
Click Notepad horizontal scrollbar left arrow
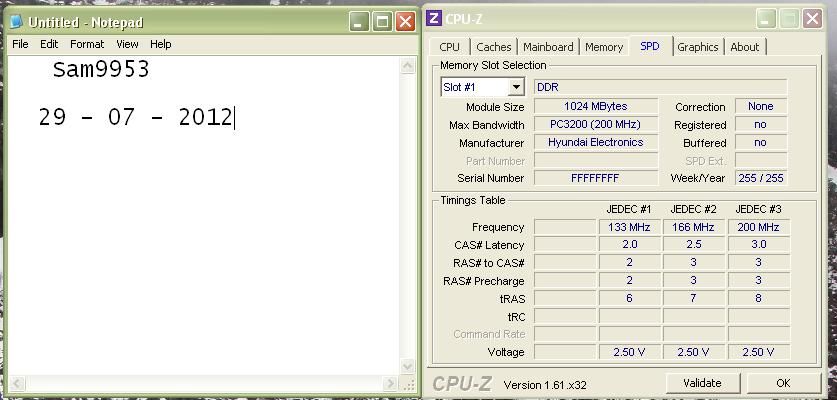coord(17,383)
